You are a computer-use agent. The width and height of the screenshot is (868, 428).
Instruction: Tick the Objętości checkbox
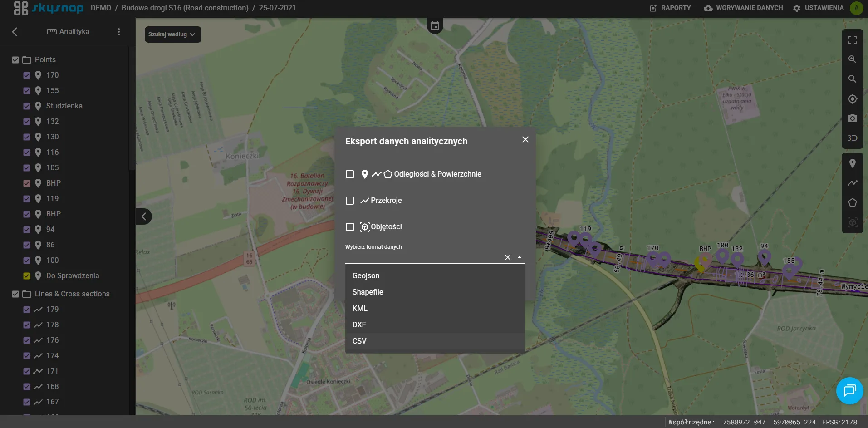click(x=350, y=227)
